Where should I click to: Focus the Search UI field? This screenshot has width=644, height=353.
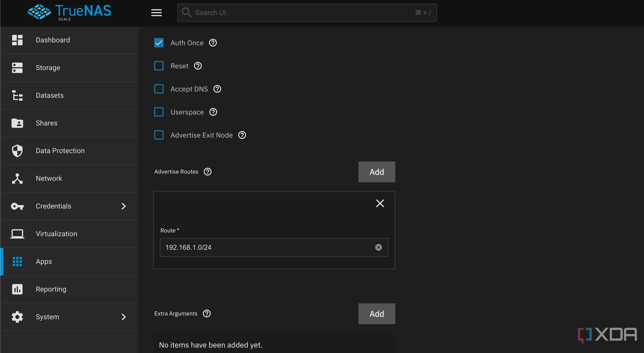pyautogui.click(x=307, y=13)
